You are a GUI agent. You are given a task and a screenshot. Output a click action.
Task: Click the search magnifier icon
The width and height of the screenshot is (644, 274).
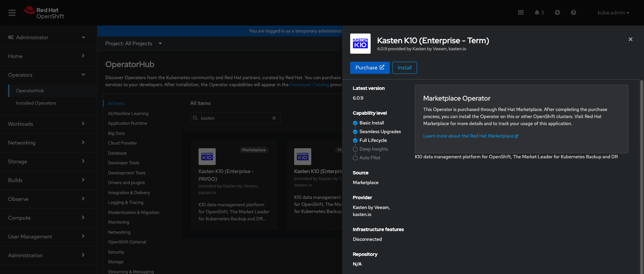(195, 118)
